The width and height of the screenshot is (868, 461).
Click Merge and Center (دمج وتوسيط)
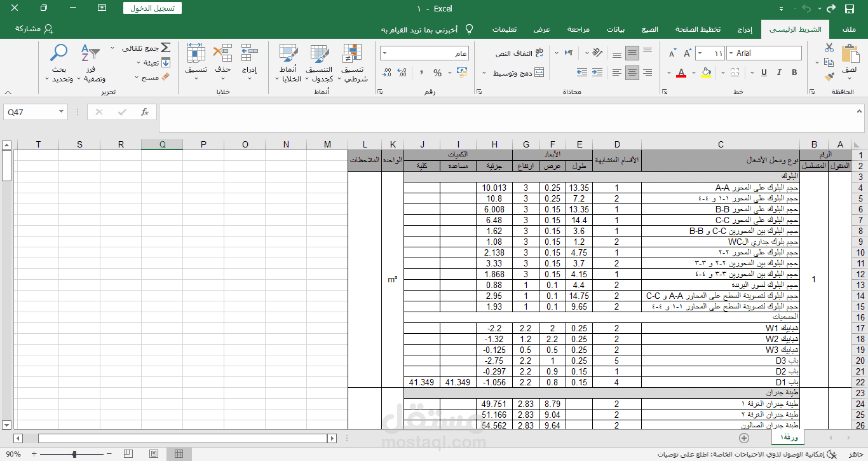[x=519, y=73]
